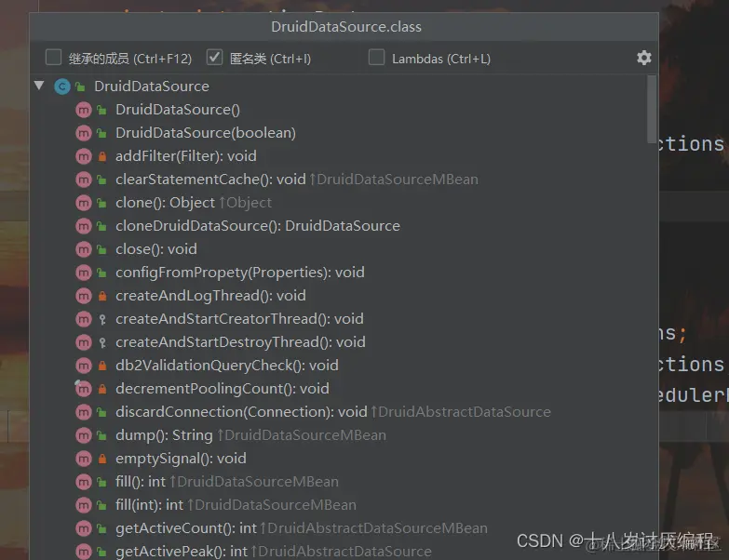Click the method icon of clearStatementCache()
The image size is (729, 560).
click(x=84, y=180)
